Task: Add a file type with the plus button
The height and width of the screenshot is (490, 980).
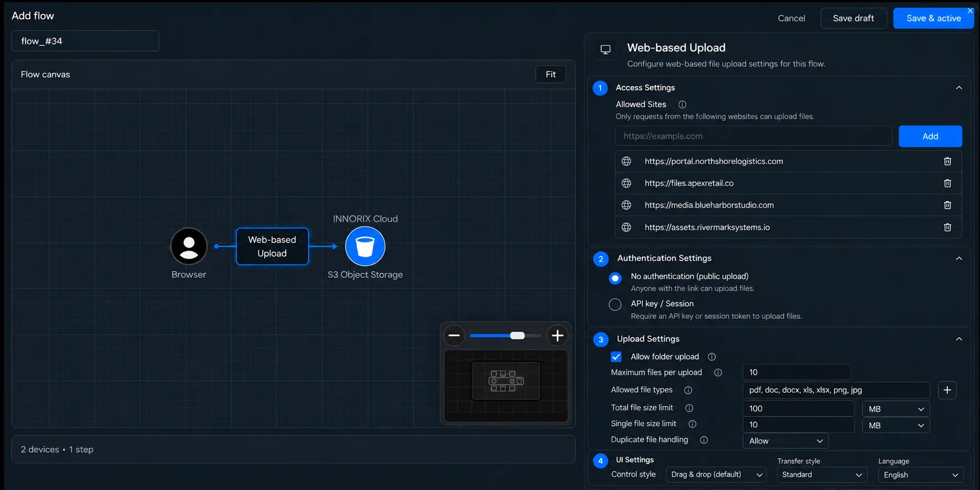Action: [947, 390]
